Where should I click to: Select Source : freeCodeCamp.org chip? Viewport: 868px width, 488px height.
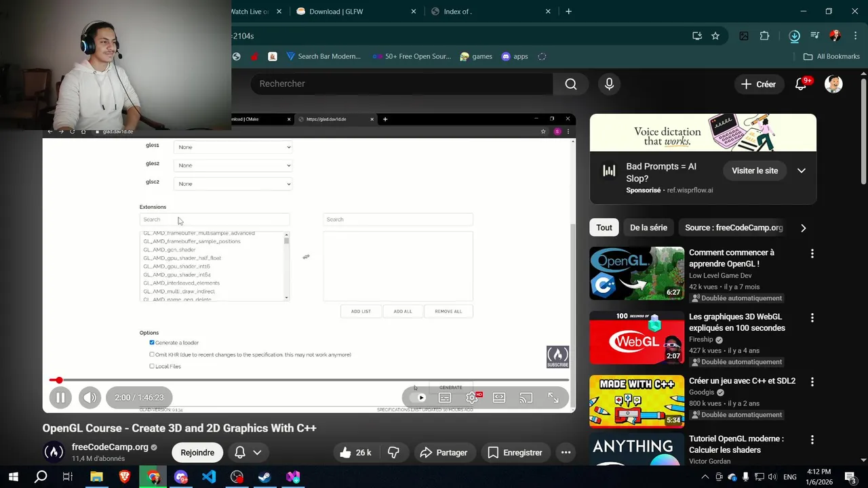(x=734, y=228)
